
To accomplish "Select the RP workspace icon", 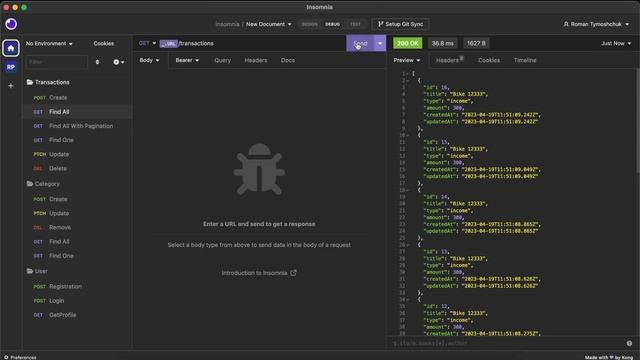I will click(x=11, y=67).
